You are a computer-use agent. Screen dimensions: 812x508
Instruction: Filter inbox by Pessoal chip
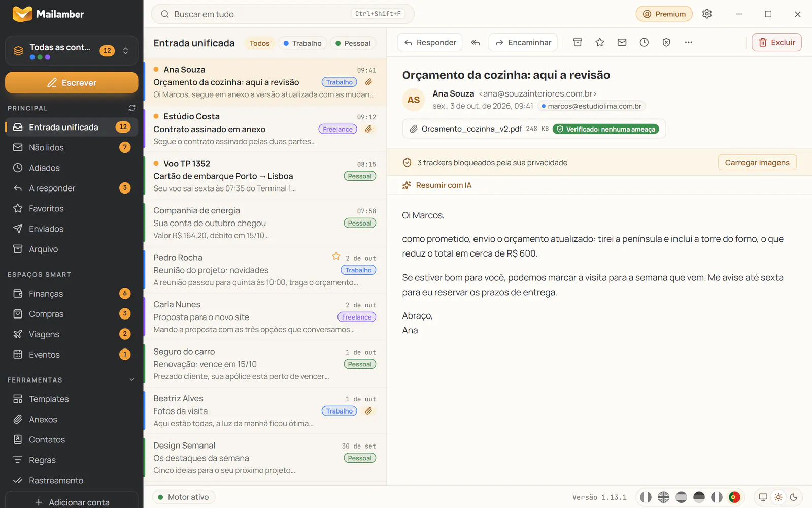pyautogui.click(x=353, y=43)
